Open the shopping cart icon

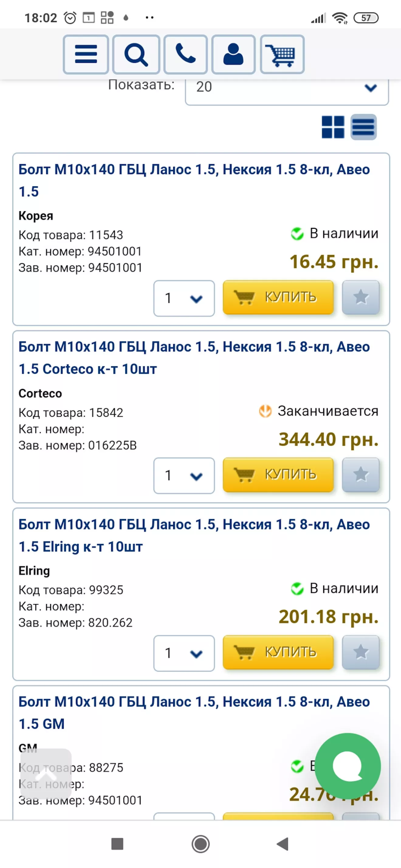pos(283,54)
